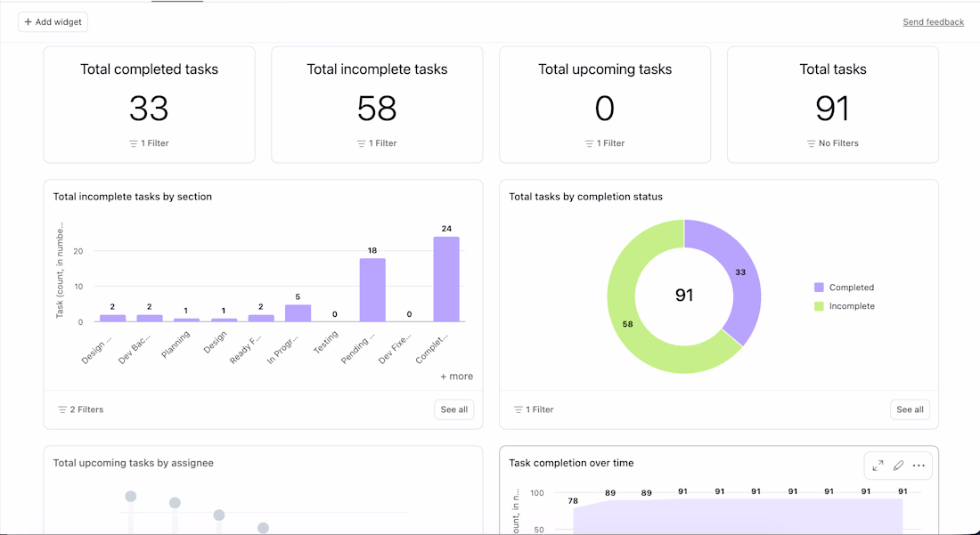Open 2 Filters on incomplete tasks by section

pyautogui.click(x=80, y=409)
